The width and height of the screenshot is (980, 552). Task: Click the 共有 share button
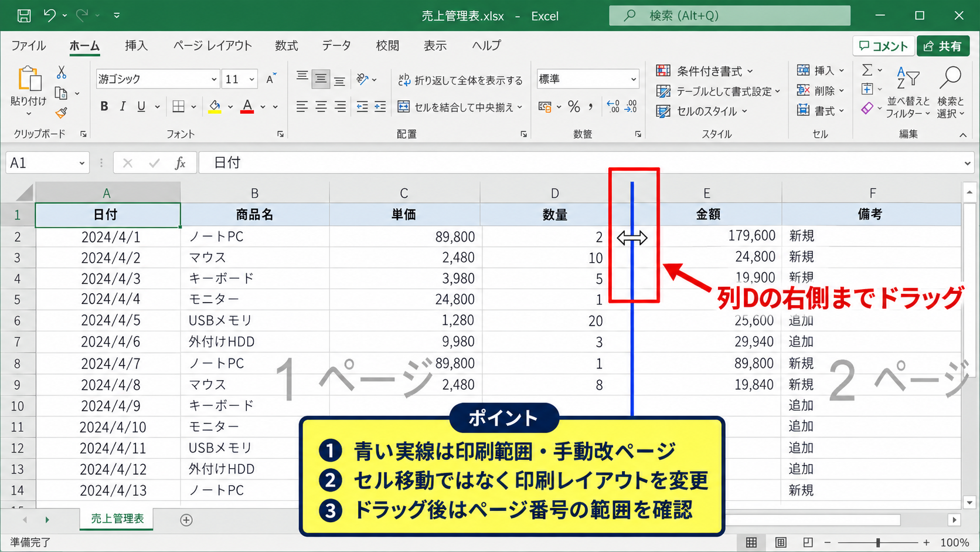click(943, 46)
